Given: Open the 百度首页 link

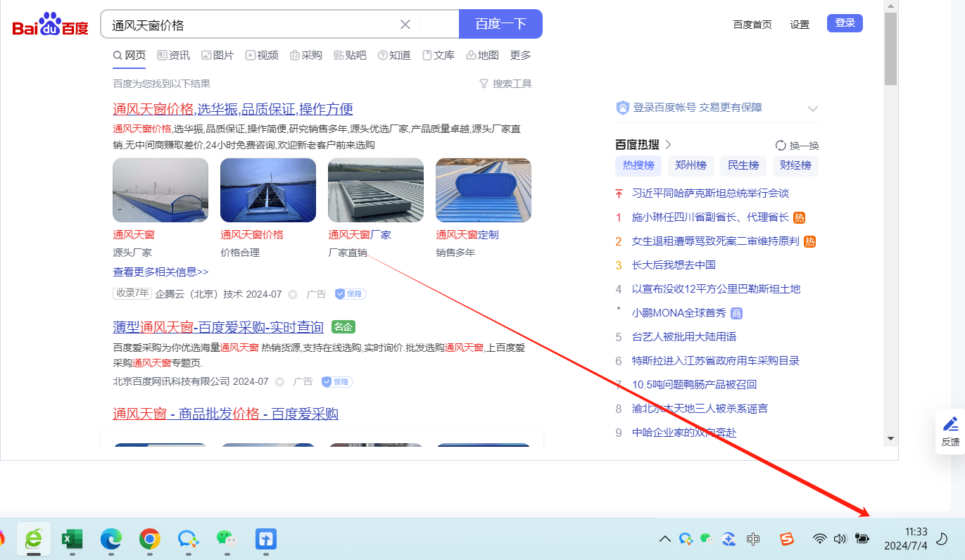Looking at the screenshot, I should [752, 25].
